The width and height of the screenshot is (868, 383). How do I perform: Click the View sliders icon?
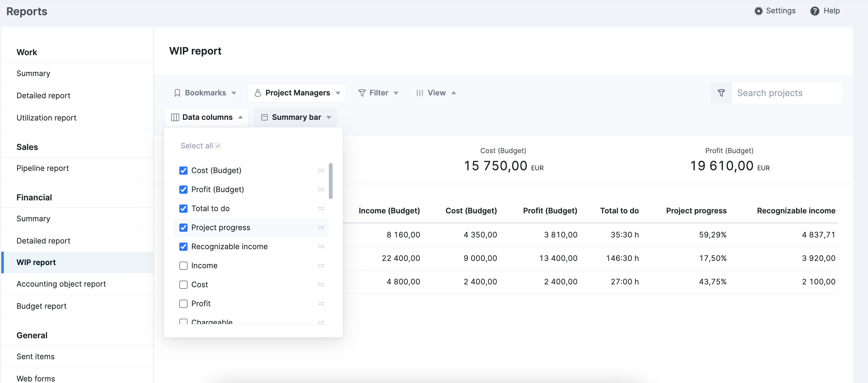pos(419,93)
